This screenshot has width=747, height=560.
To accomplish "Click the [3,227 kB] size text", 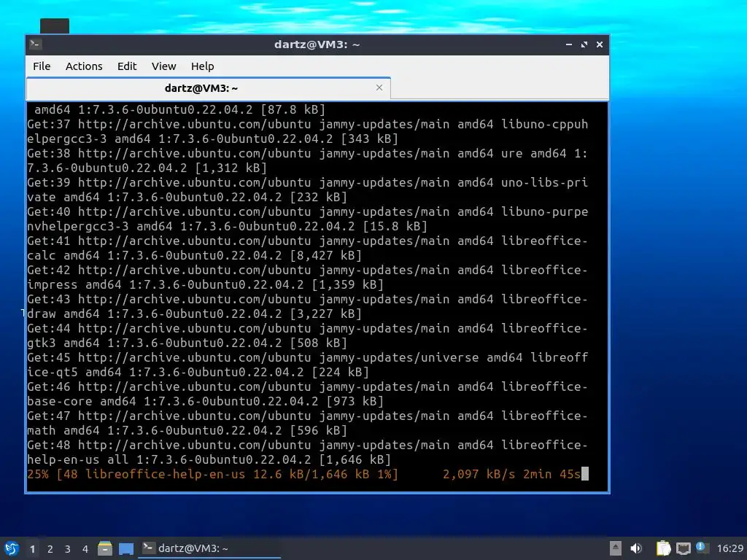I will (326, 314).
